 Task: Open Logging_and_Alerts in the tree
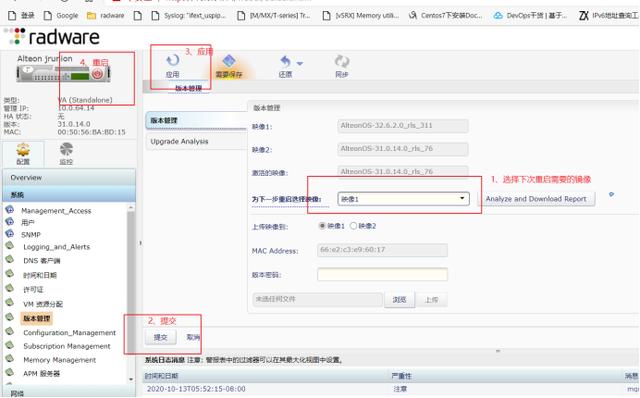[56, 247]
